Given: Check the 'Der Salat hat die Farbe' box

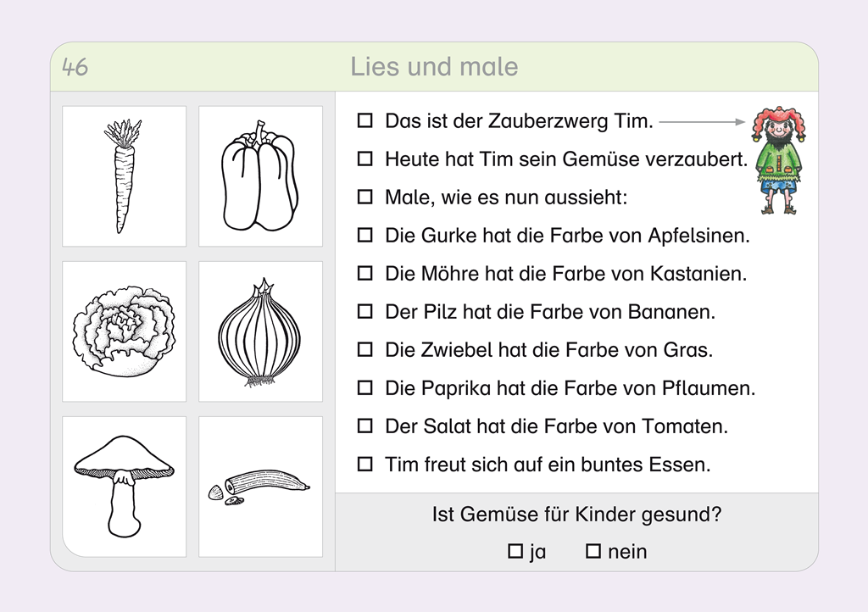Looking at the screenshot, I should pos(365,426).
